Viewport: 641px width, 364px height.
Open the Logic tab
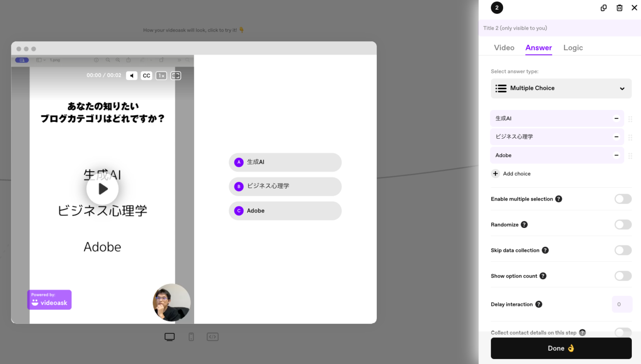(x=573, y=48)
